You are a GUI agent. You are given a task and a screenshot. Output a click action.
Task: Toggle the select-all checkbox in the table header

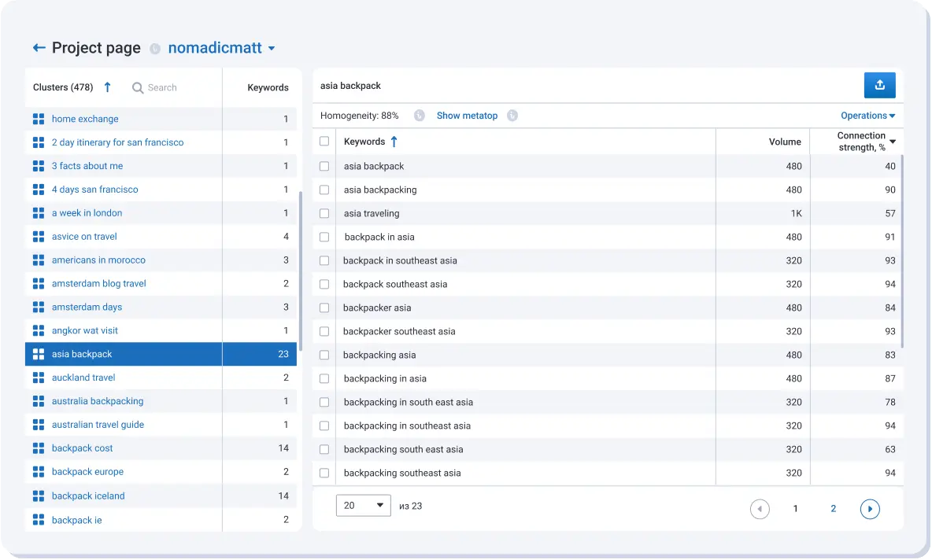click(x=324, y=142)
